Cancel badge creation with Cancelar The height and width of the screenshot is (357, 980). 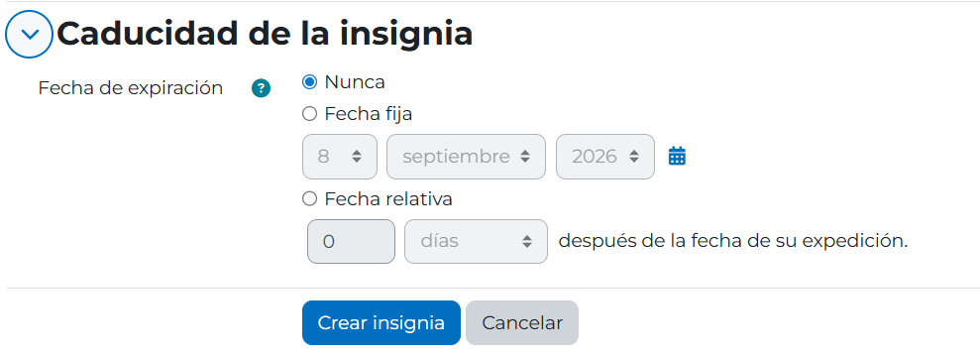(522, 322)
